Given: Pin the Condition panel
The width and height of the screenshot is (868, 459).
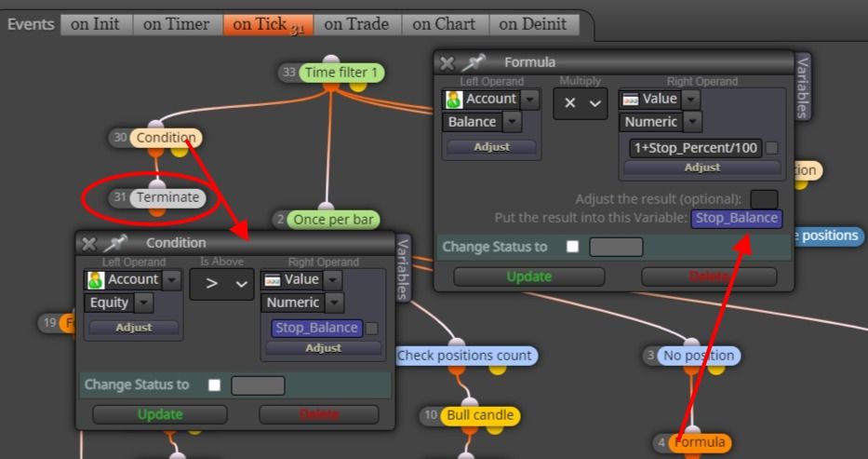Looking at the screenshot, I should 115,243.
